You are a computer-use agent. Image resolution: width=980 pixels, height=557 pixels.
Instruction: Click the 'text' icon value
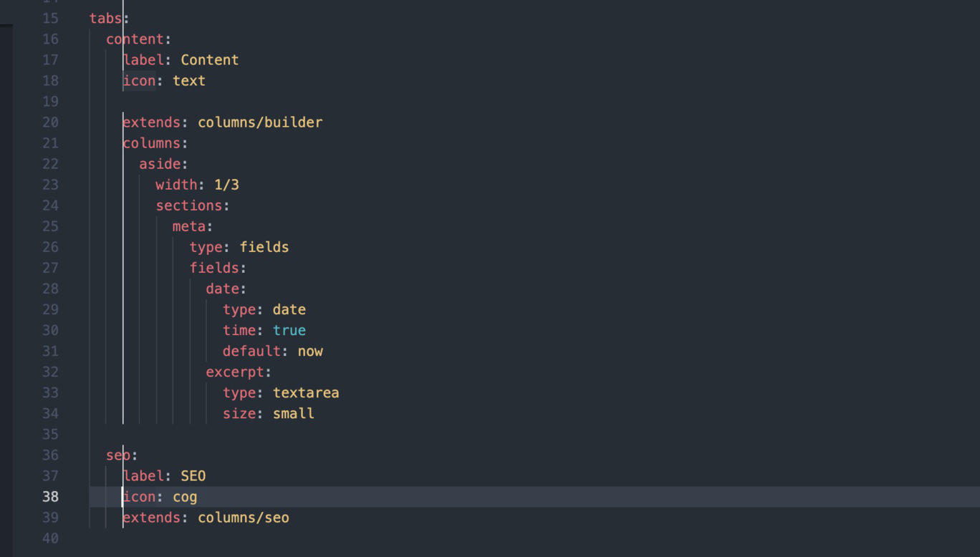click(x=189, y=80)
